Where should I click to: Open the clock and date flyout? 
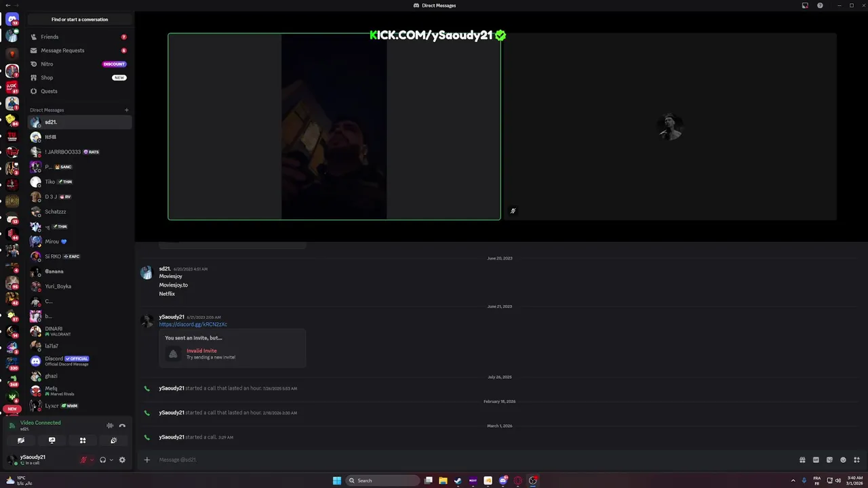click(x=855, y=481)
